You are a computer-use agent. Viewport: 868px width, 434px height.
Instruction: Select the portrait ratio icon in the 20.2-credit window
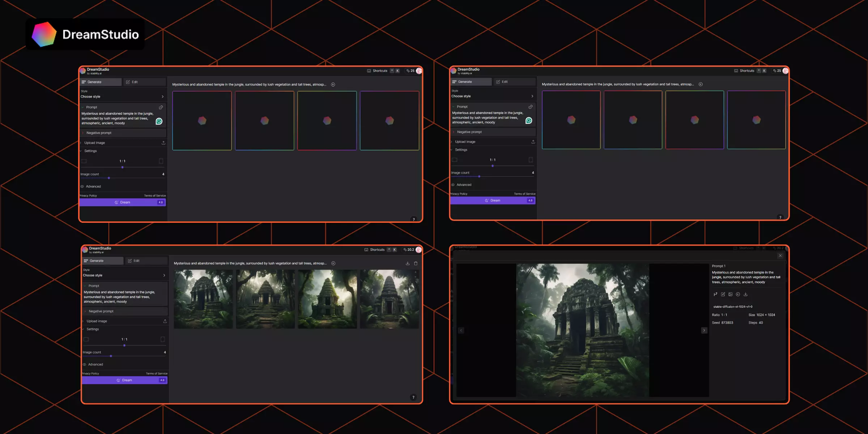point(163,339)
